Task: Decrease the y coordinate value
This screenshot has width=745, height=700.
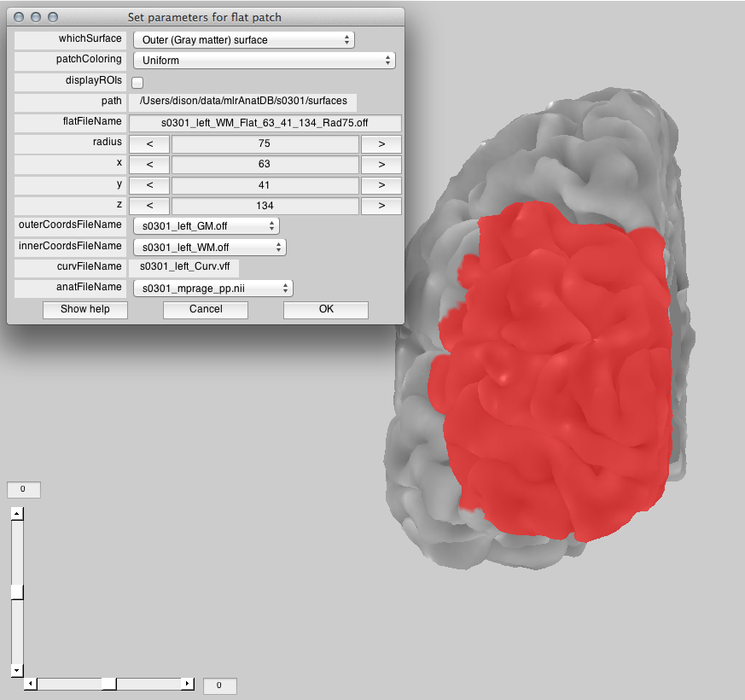Action: [151, 184]
